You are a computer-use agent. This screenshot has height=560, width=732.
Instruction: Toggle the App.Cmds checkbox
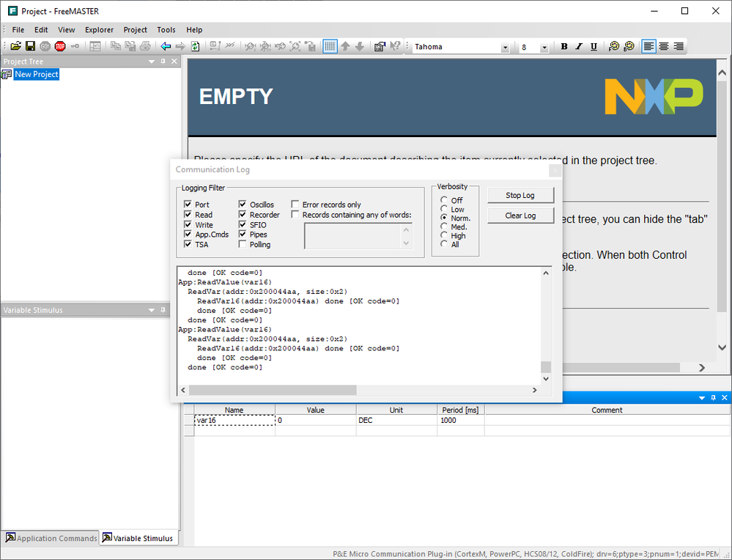[188, 234]
